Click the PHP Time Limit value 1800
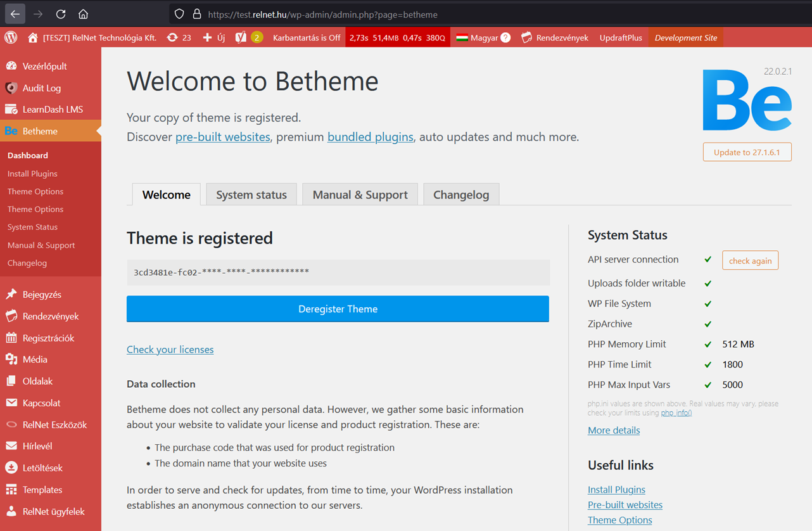The height and width of the screenshot is (531, 812). [x=733, y=364]
